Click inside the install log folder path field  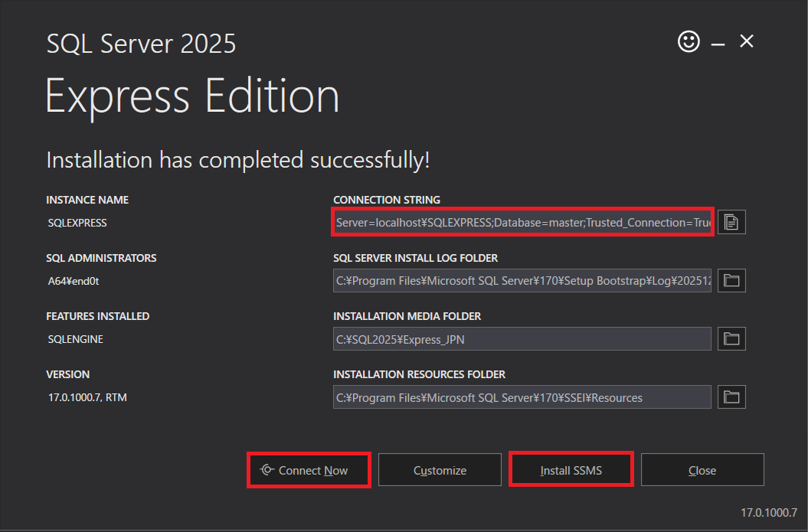(x=523, y=280)
